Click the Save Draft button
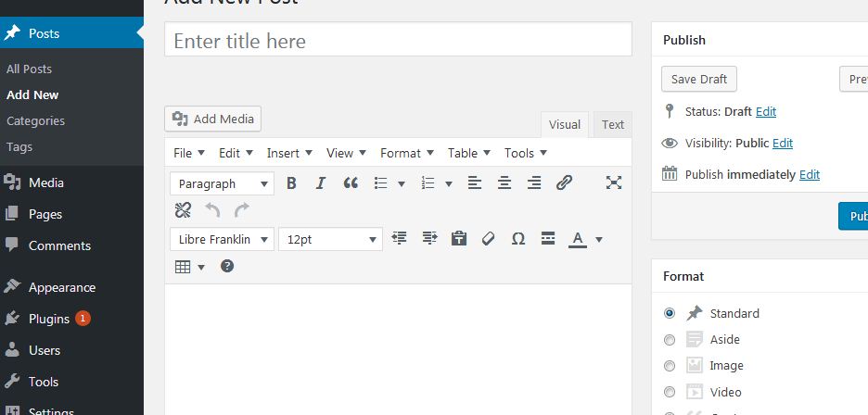This screenshot has height=415, width=868. pyautogui.click(x=699, y=79)
